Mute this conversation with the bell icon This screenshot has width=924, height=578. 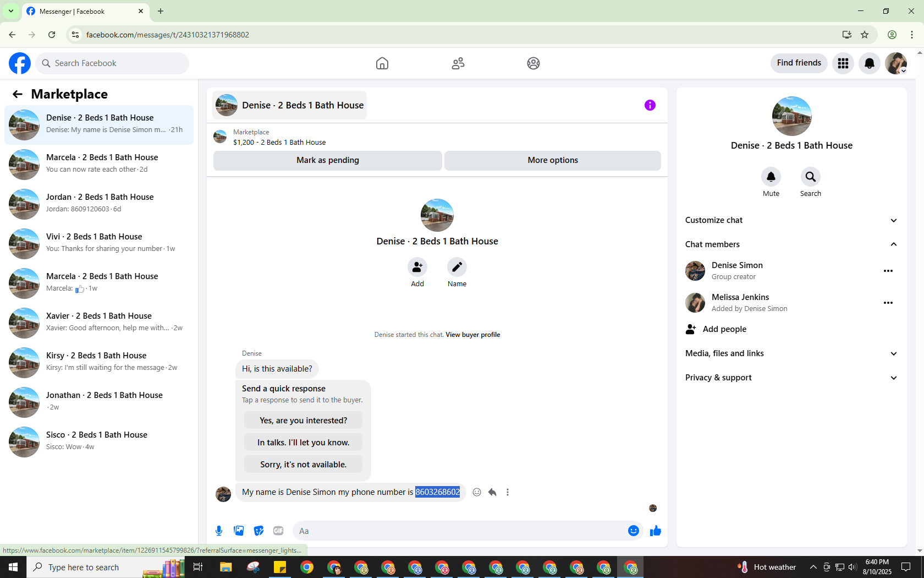771,177
